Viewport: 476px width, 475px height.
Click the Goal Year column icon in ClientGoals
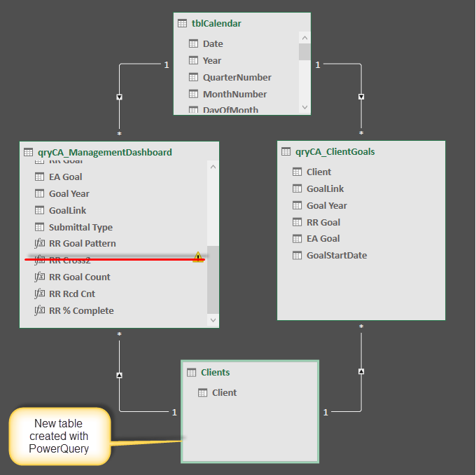[x=297, y=205]
